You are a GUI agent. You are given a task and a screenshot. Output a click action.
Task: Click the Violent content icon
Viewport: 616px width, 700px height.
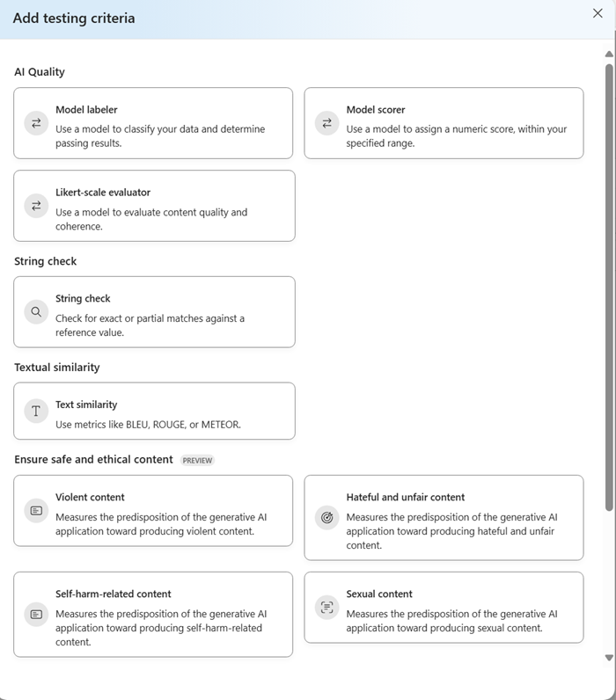(36, 510)
